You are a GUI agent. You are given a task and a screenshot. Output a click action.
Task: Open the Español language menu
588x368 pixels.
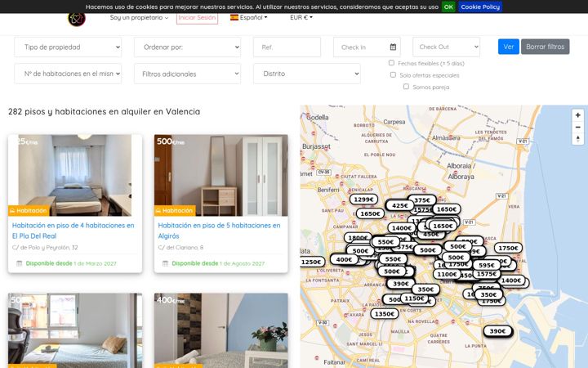(249, 17)
